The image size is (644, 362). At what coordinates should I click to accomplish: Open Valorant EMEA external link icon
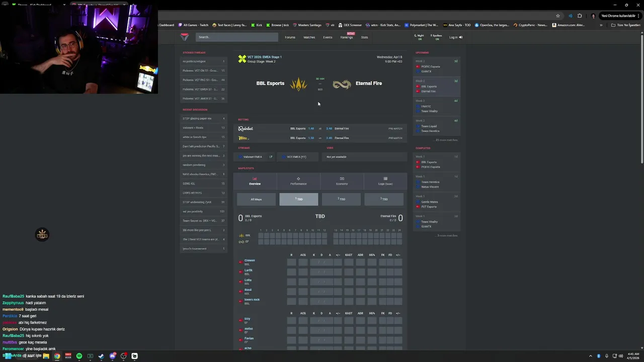[x=271, y=157]
